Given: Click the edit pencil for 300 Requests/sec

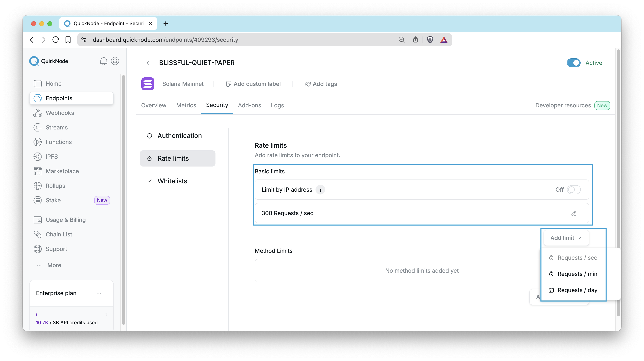Looking at the screenshot, I should [x=574, y=213].
